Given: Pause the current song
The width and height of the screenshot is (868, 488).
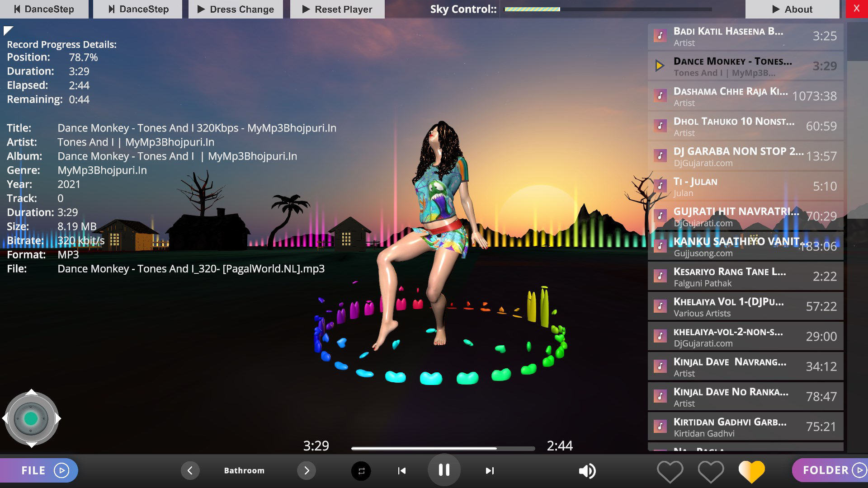Looking at the screenshot, I should (x=444, y=470).
